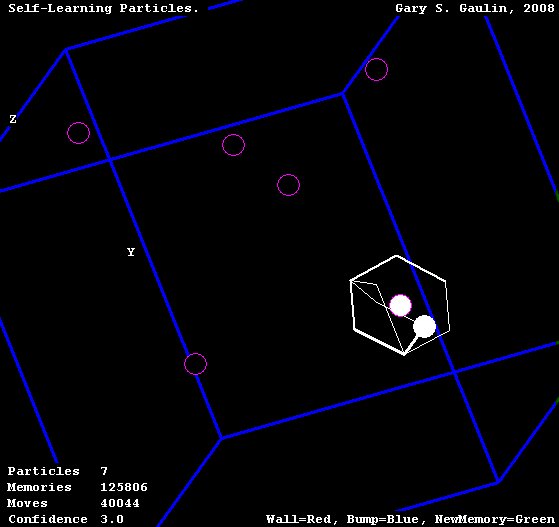Select the magenta particle circle nearest the Z label
Image resolution: width=559 pixels, height=527 pixels.
point(78,133)
